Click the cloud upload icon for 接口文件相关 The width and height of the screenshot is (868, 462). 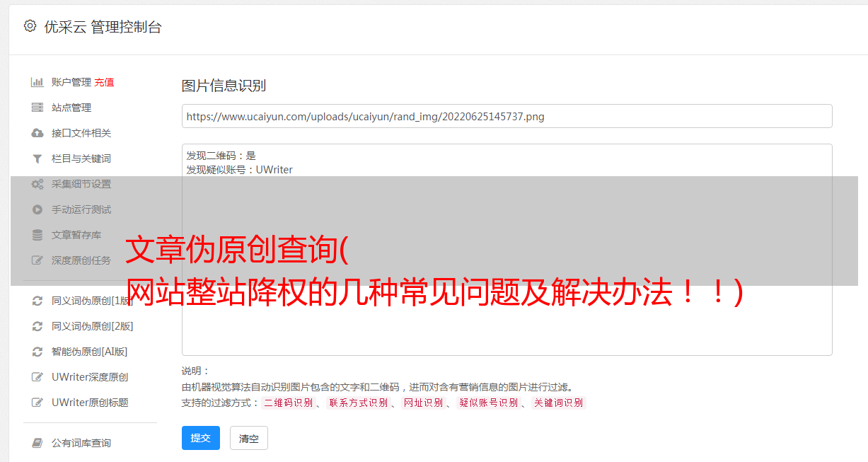(x=37, y=133)
